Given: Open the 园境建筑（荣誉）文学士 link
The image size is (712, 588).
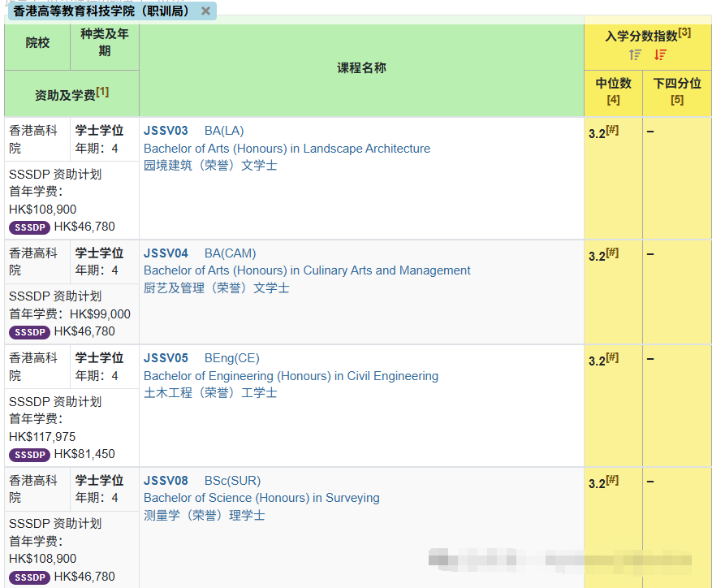Looking at the screenshot, I should coord(210,166).
